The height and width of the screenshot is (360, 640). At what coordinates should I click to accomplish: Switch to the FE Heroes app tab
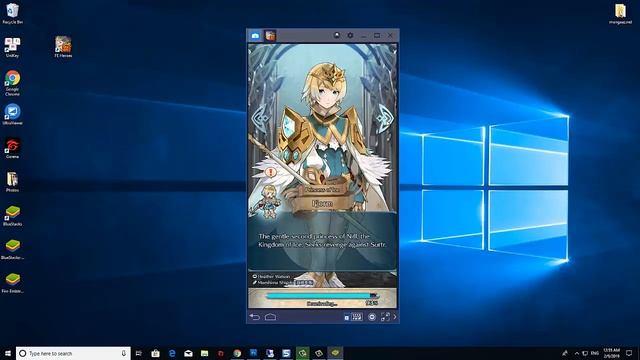270,36
